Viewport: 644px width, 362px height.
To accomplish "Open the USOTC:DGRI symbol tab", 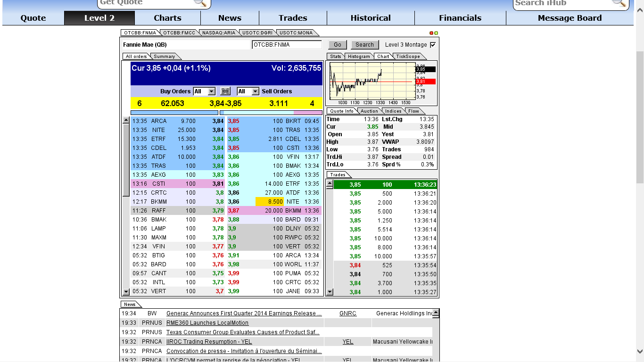I will click(257, 33).
